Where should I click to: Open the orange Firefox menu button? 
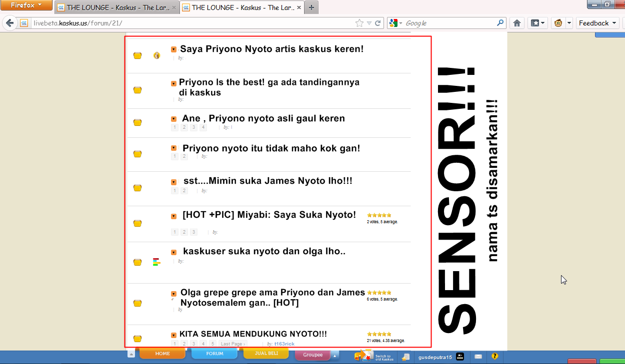(x=26, y=5)
